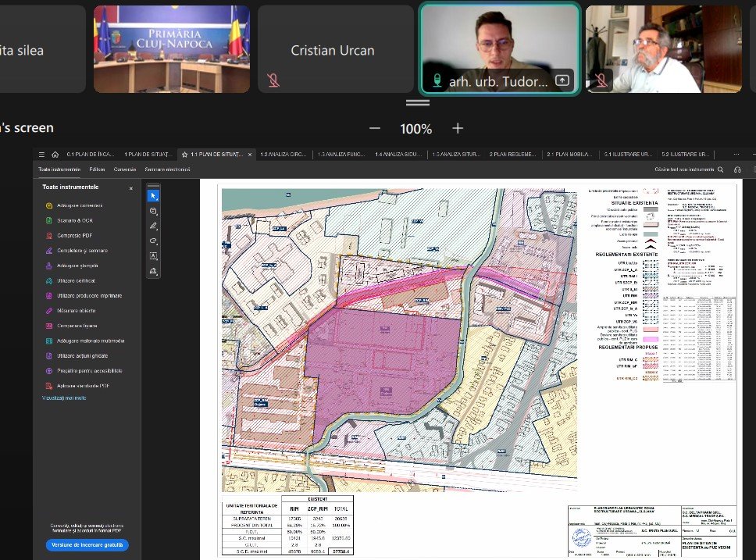Select the Cristian Urcan participant tile
This screenshot has height=560, width=756.
[x=336, y=49]
